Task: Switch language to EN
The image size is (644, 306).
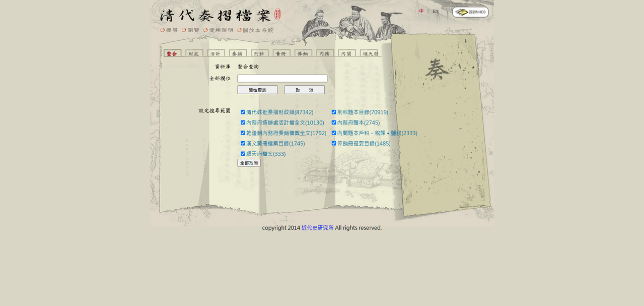Action: tap(436, 11)
